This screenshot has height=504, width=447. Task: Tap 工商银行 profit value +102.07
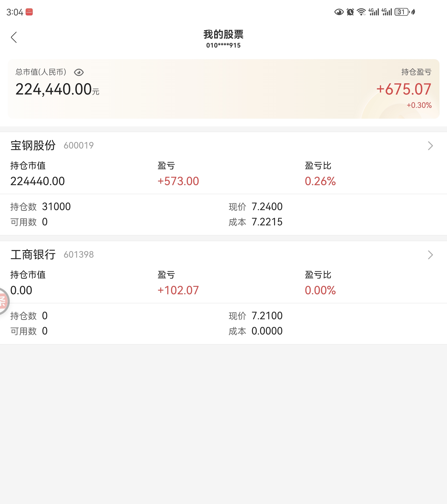click(x=178, y=290)
